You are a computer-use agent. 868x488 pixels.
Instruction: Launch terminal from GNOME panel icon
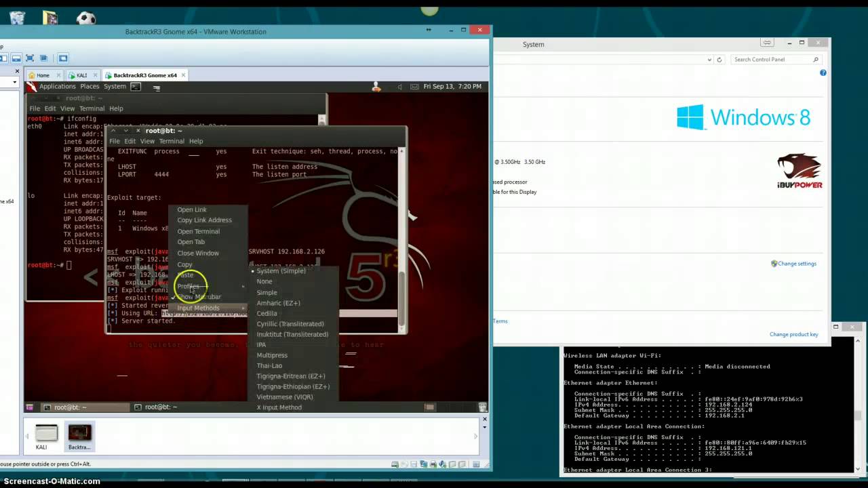pos(136,87)
